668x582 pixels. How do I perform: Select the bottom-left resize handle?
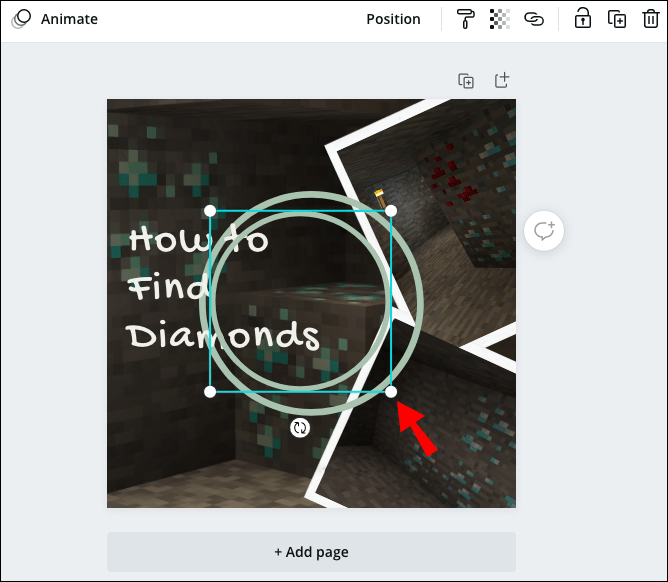[x=210, y=392]
